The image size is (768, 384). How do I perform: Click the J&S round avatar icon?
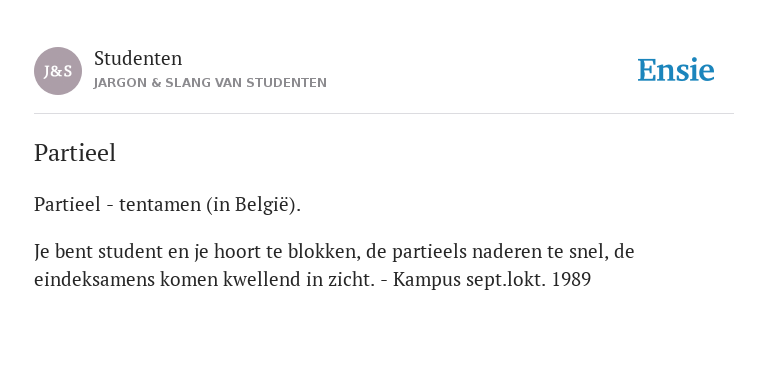pyautogui.click(x=58, y=71)
